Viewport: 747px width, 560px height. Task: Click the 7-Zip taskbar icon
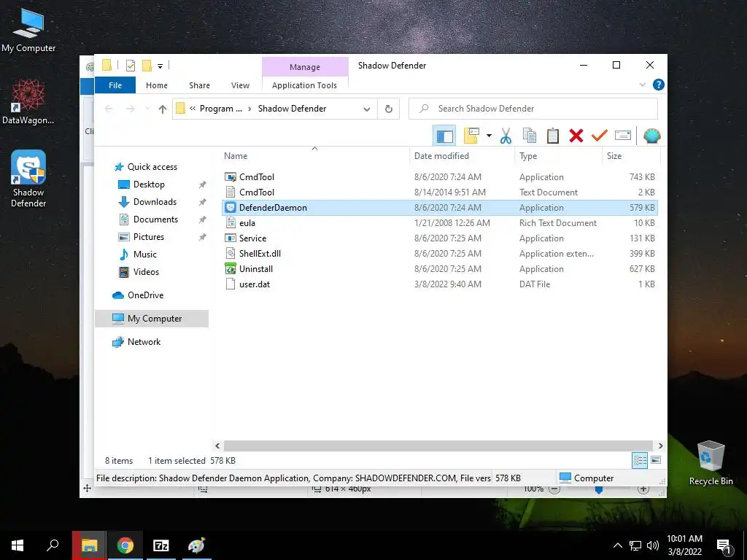(160, 545)
